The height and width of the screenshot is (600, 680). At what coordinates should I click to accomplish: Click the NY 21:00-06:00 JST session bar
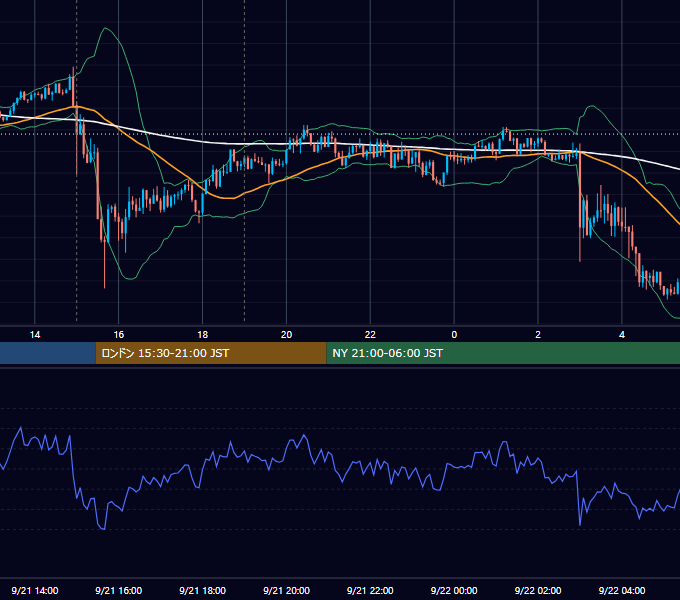(503, 353)
